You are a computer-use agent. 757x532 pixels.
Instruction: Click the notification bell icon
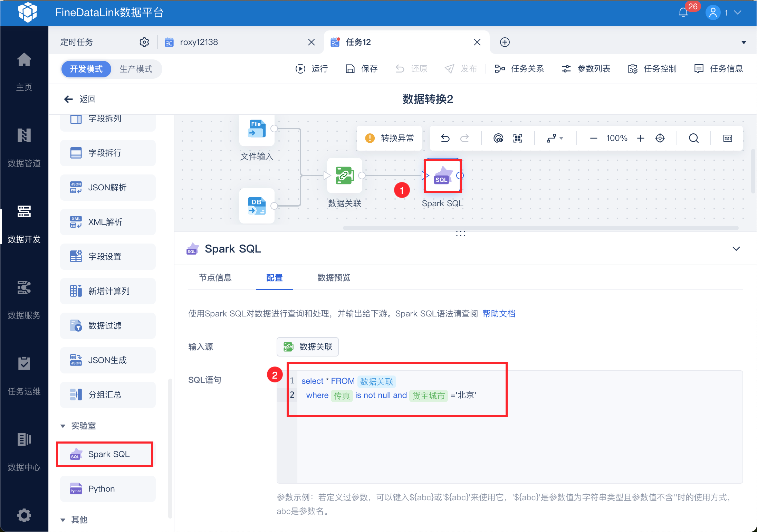[x=683, y=13]
